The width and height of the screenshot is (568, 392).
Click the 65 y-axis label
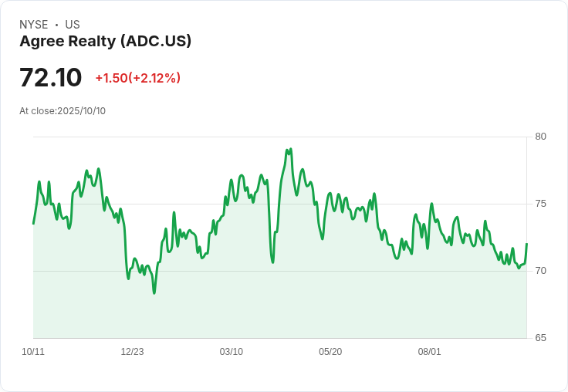[x=540, y=338]
